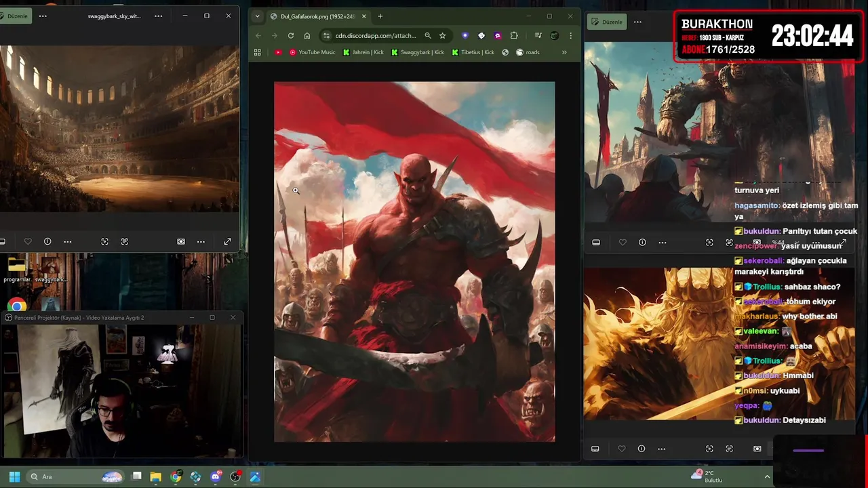
Task: Go back in the Chrome browser
Action: click(258, 35)
